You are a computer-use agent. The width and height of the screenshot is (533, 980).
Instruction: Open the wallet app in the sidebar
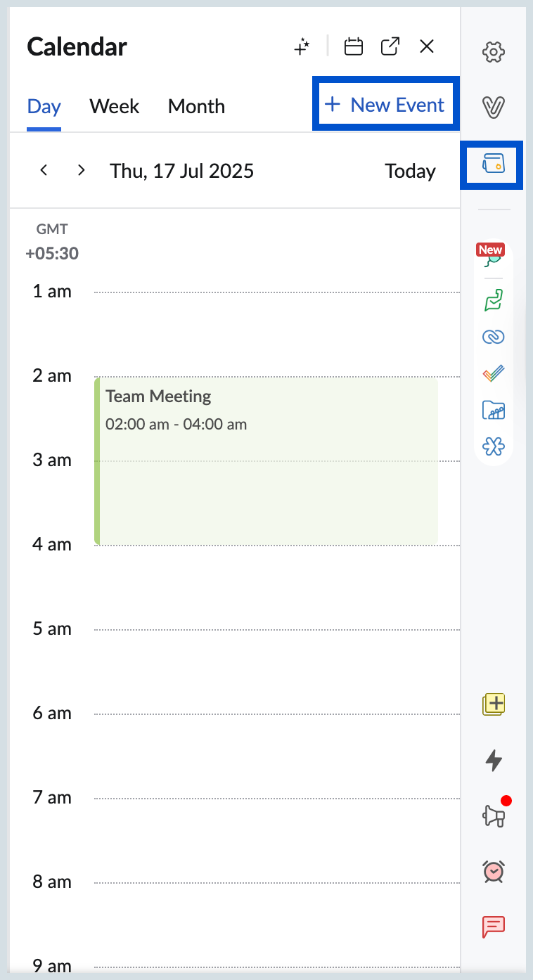[x=492, y=165]
